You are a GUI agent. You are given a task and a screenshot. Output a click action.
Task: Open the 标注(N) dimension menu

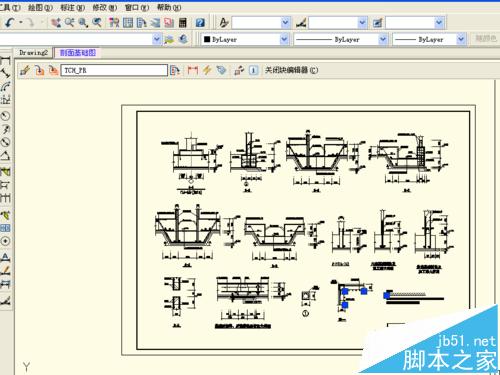click(73, 7)
